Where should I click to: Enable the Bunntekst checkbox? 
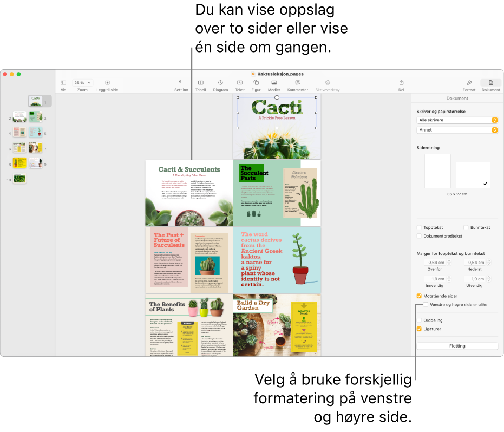[x=466, y=227]
